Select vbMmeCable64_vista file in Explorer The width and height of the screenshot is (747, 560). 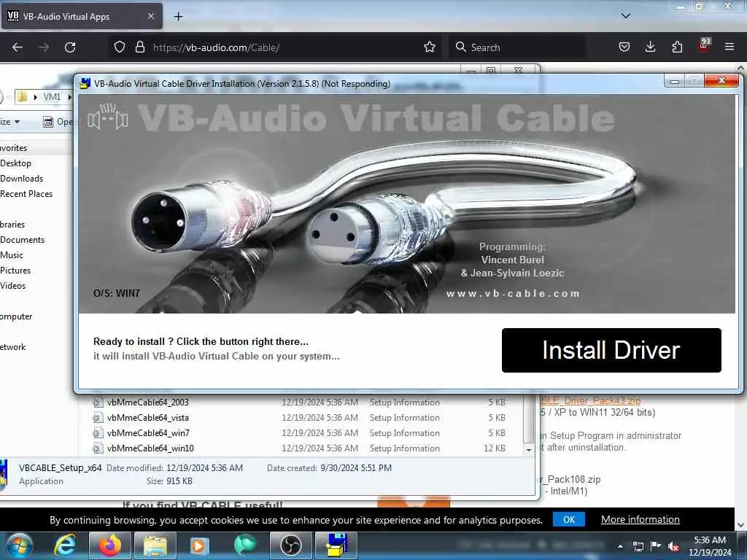coord(147,418)
